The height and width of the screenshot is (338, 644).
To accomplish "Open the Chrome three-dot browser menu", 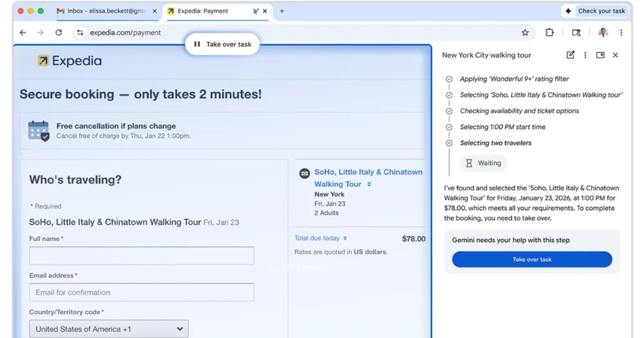I will point(621,33).
